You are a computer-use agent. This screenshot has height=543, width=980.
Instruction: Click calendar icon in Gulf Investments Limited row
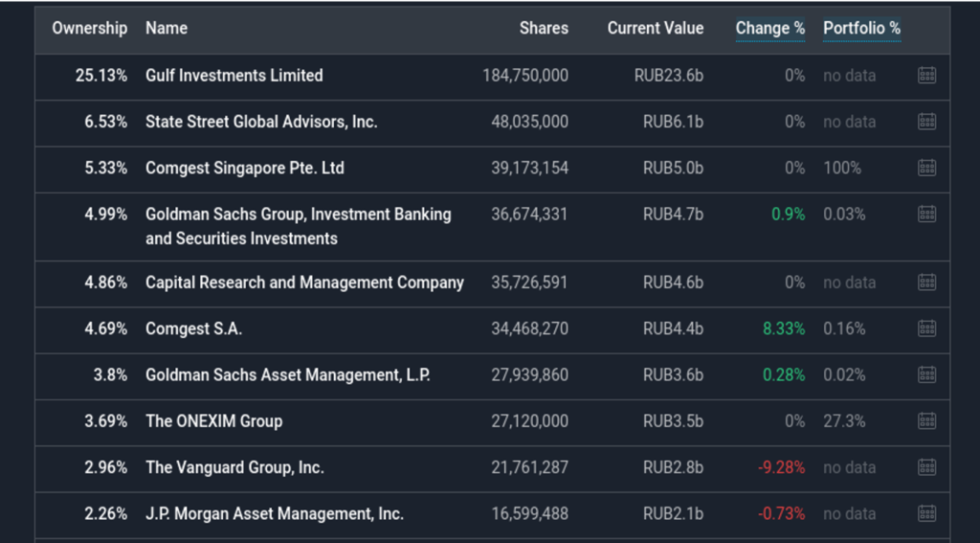point(925,76)
